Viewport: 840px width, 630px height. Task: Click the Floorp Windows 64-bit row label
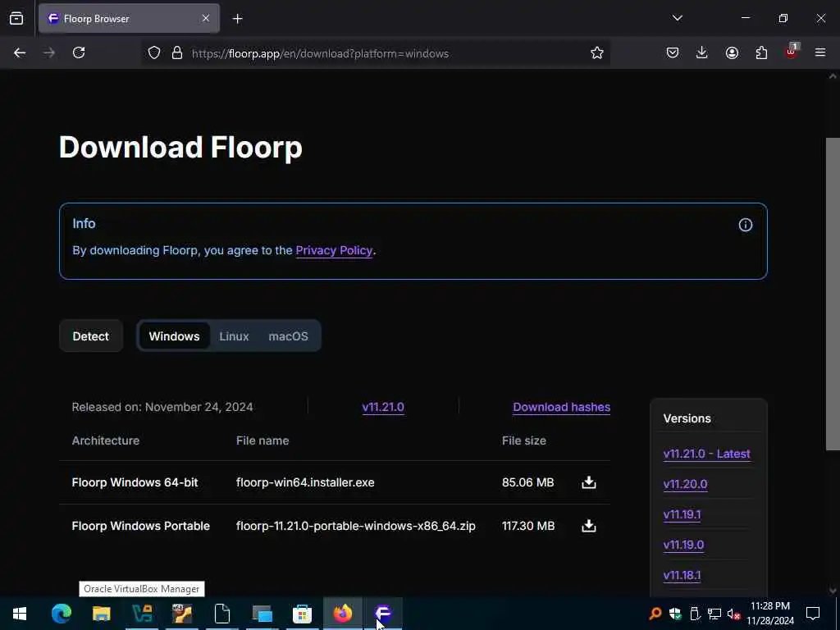coord(135,482)
